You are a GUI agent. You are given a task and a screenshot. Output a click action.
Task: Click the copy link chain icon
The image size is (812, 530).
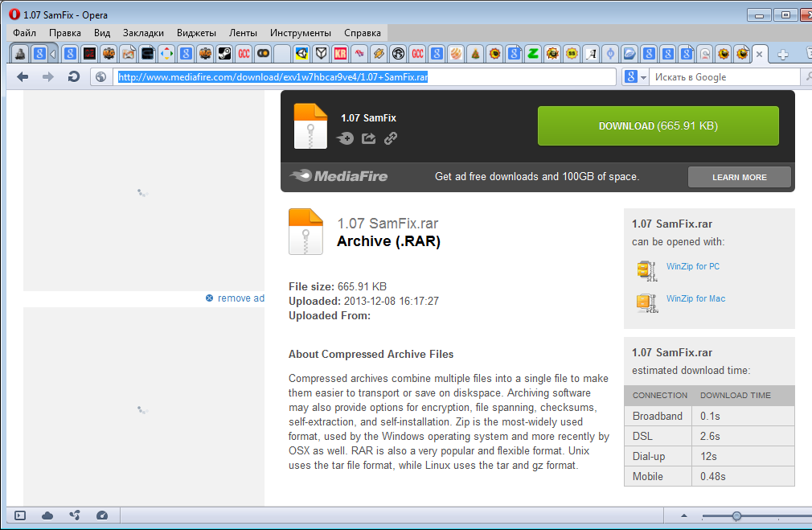[391, 138]
